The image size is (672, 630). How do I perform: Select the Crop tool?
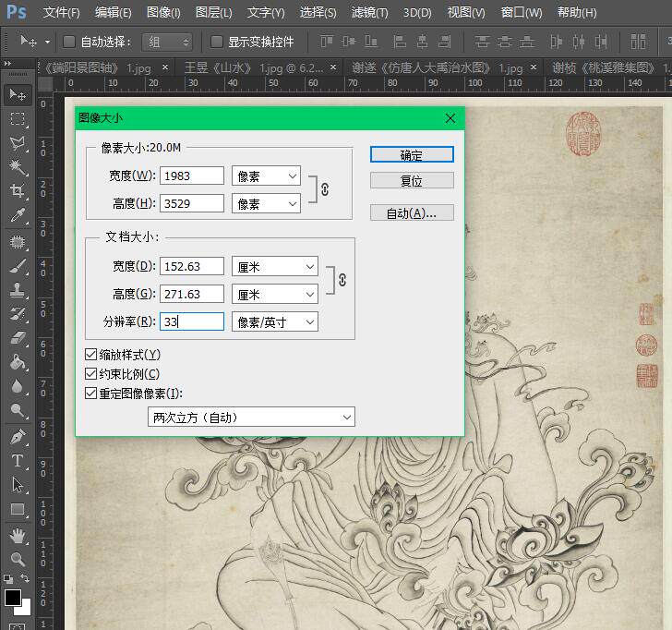[18, 191]
